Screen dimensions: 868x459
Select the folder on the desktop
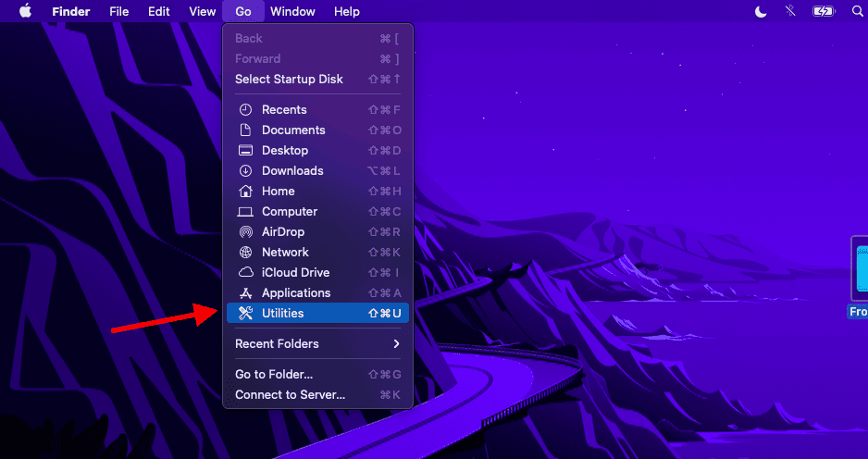(860, 273)
